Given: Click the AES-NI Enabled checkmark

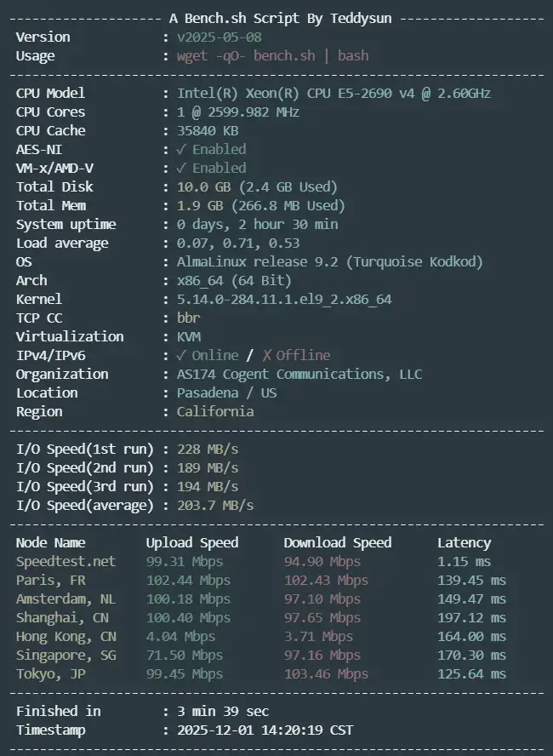Looking at the screenshot, I should (x=181, y=149).
